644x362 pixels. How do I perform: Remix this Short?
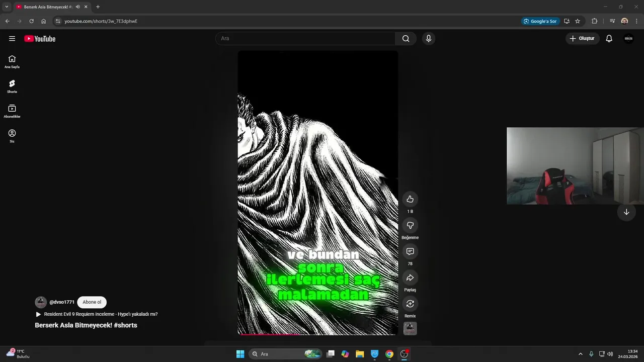point(410,304)
